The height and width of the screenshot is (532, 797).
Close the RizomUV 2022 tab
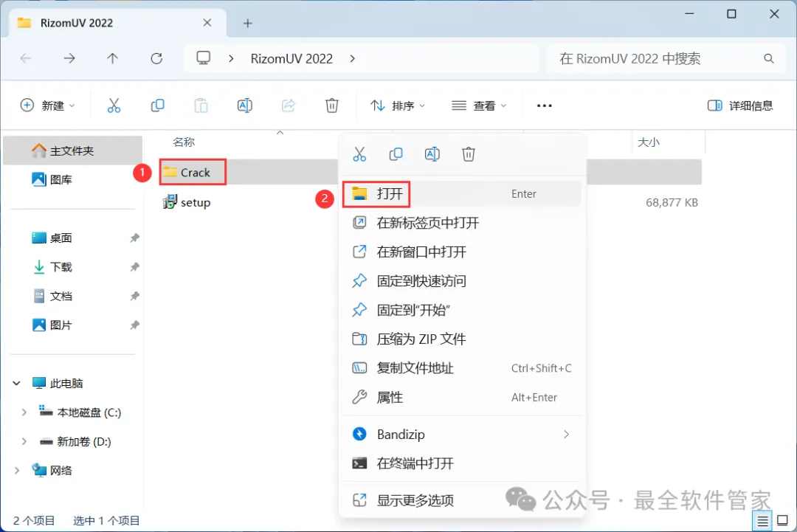click(x=207, y=23)
